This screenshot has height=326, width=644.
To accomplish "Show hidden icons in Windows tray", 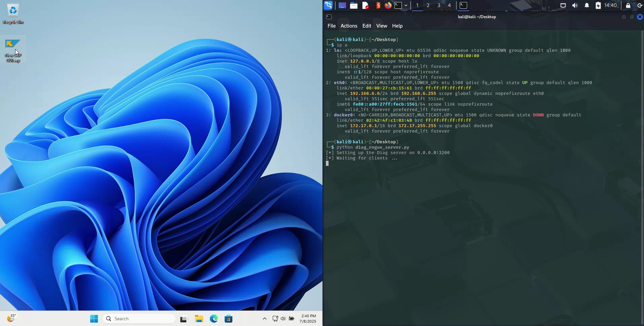I will [x=265, y=319].
